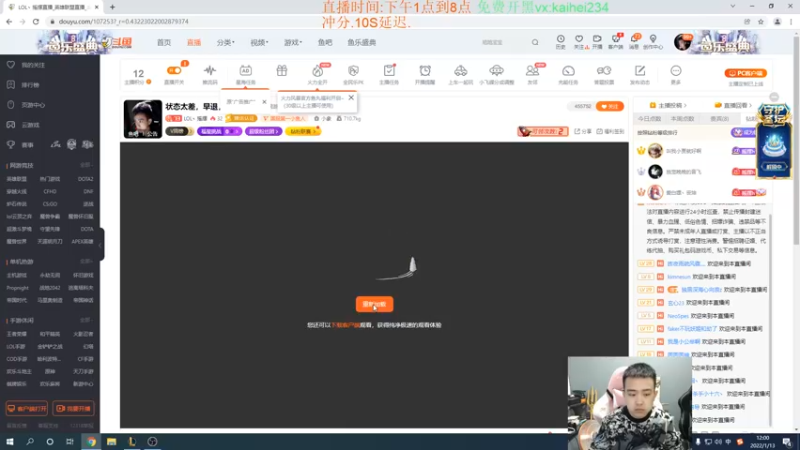Screen dimensions: 800x450
Task: Close the ad promotion tooltip
Action: tap(264, 102)
